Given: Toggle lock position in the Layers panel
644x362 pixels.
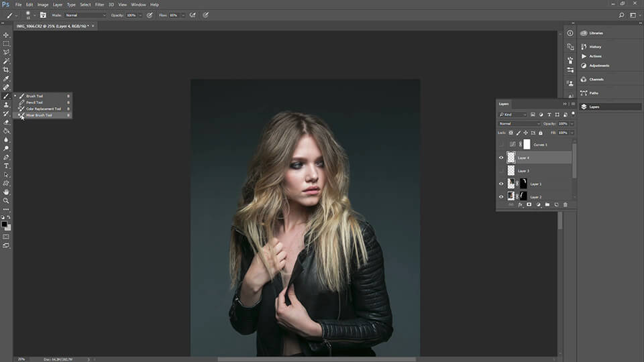Looking at the screenshot, I should 526,133.
